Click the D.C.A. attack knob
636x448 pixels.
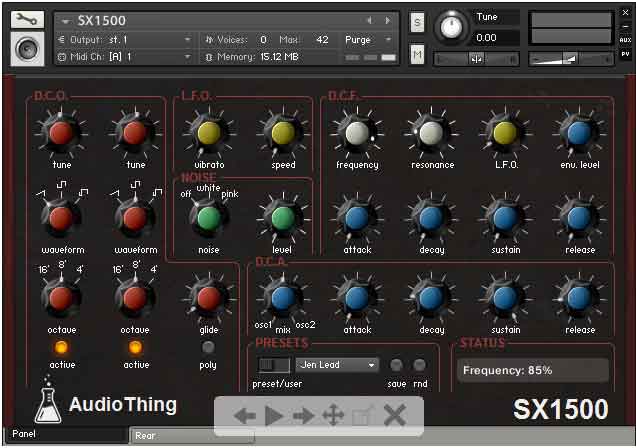point(357,298)
